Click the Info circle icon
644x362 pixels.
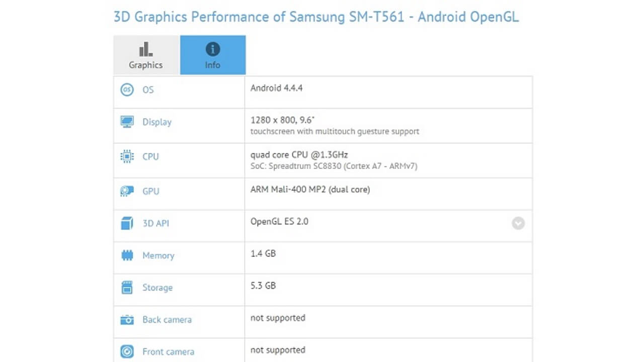point(212,49)
